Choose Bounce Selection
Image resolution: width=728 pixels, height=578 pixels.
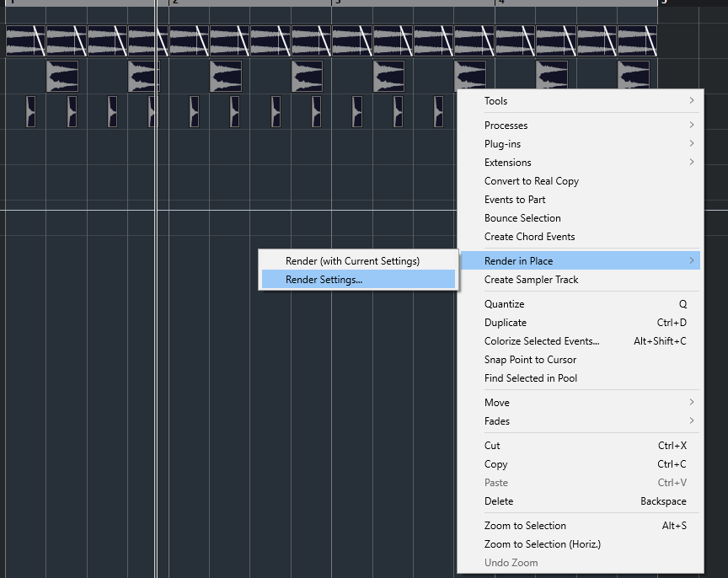point(522,218)
